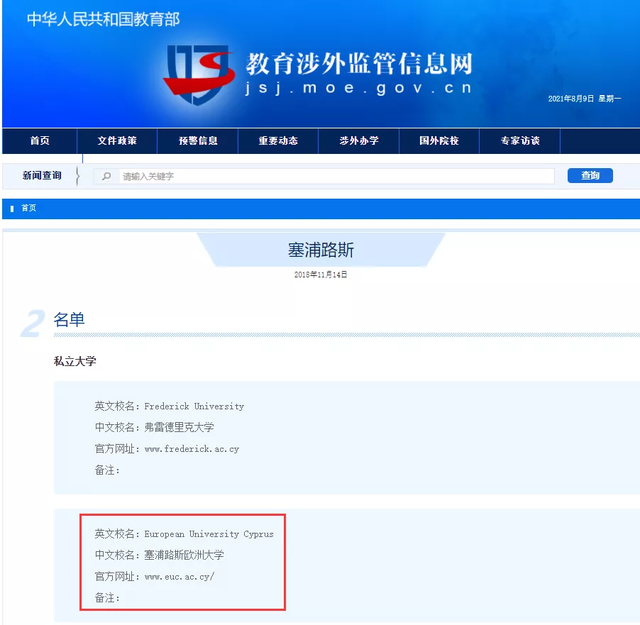Click 塞浦路斯欧洲大学 Chinese name
Image resolution: width=640 pixels, height=625 pixels.
184,555
